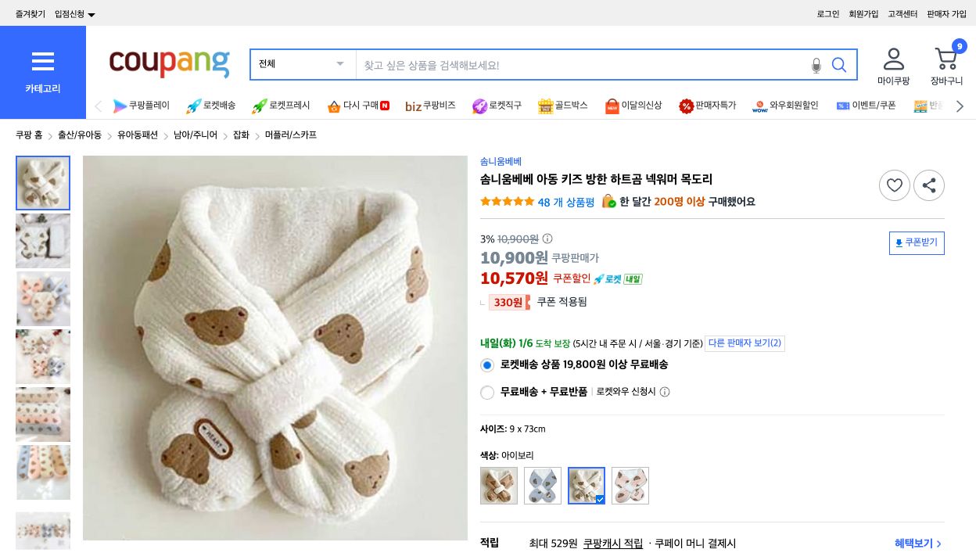The image size is (976, 560).
Task: Select the blue-gray scarf color swatch
Action: [543, 485]
